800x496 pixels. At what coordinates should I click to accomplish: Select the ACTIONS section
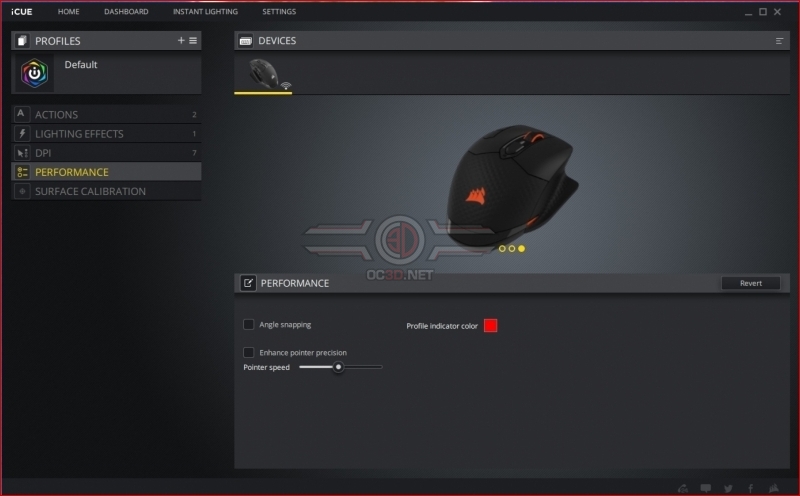click(106, 114)
